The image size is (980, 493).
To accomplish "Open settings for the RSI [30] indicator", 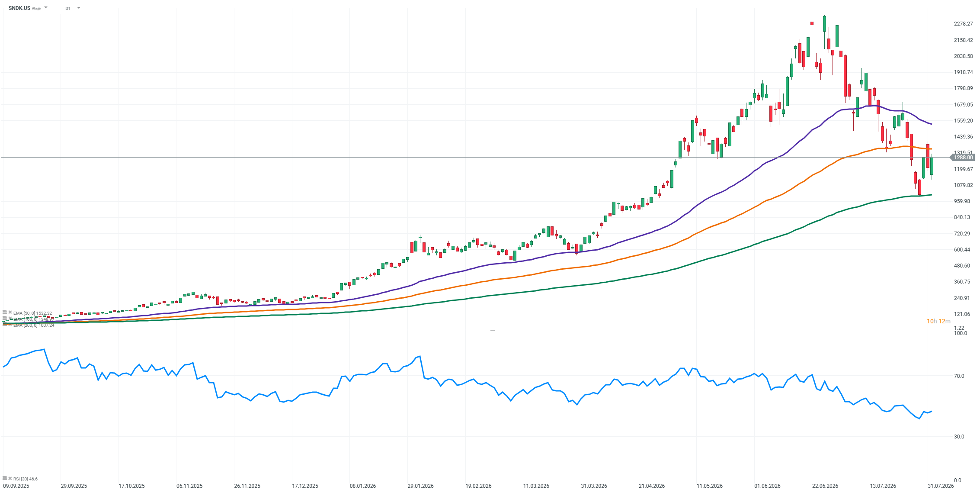I will click(x=5, y=478).
